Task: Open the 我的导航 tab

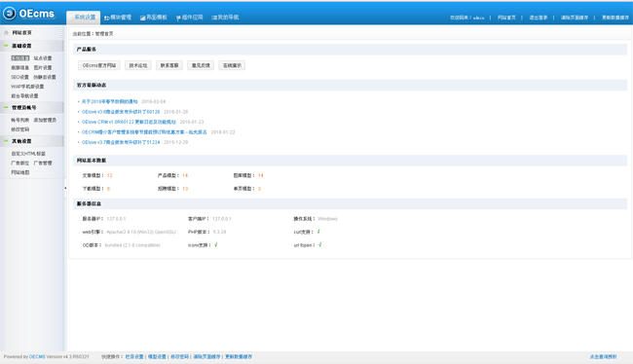Action: click(225, 18)
